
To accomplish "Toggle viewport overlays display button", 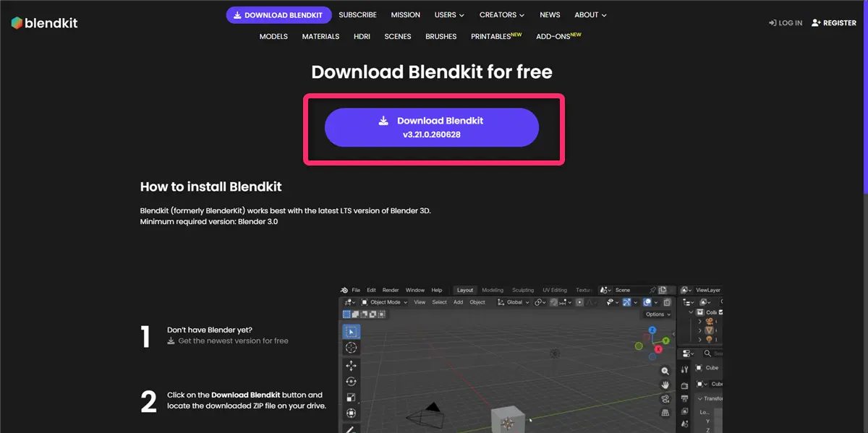I will [647, 302].
